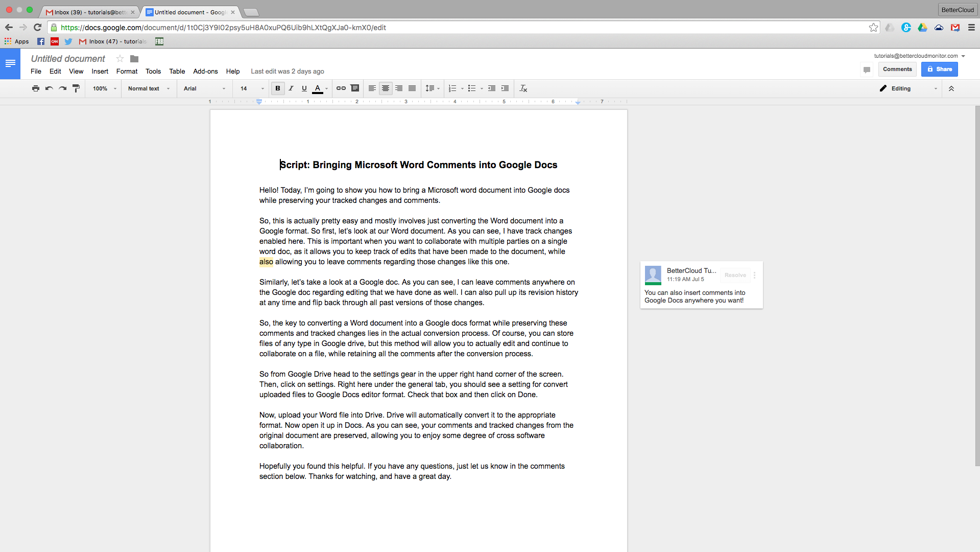The image size is (980, 552).
Task: Click the left indent ruler marker
Action: coord(259,102)
